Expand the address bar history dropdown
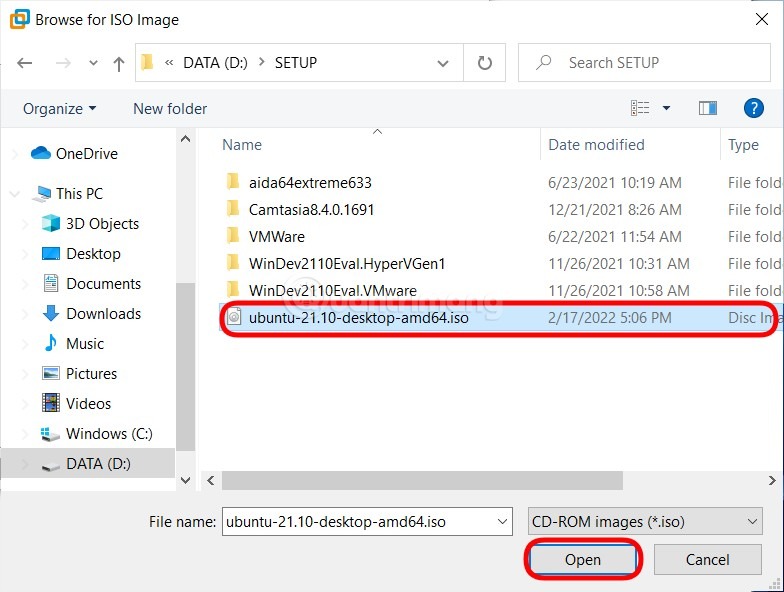Screen dimensions: 784x592 tap(442, 63)
